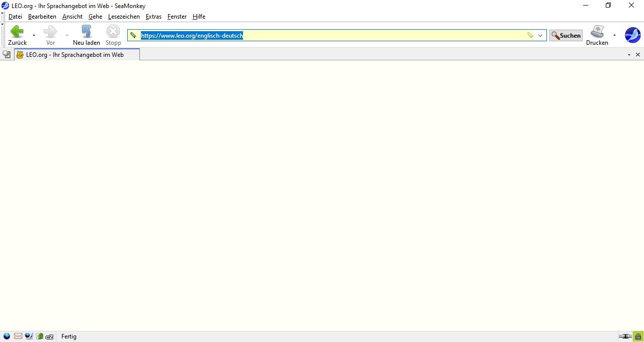Launch Composer from the component bar
The height and width of the screenshot is (342, 644).
[x=29, y=336]
